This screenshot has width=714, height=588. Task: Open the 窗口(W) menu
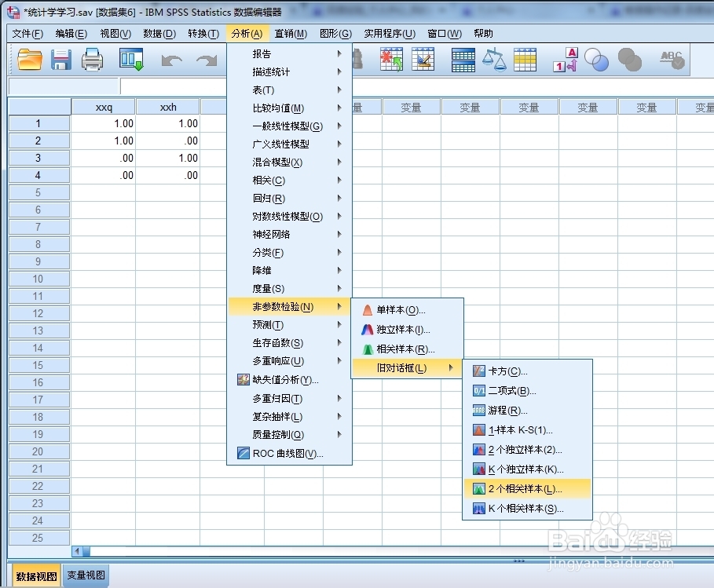tap(445, 34)
